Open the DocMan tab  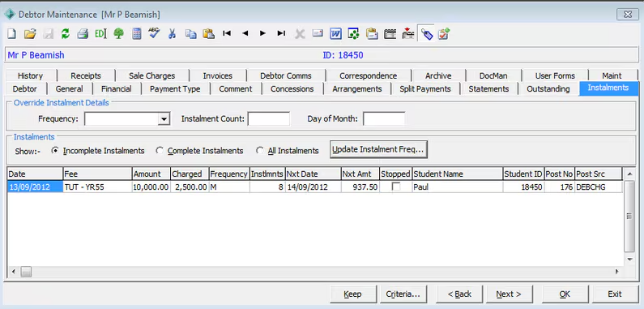pyautogui.click(x=493, y=75)
